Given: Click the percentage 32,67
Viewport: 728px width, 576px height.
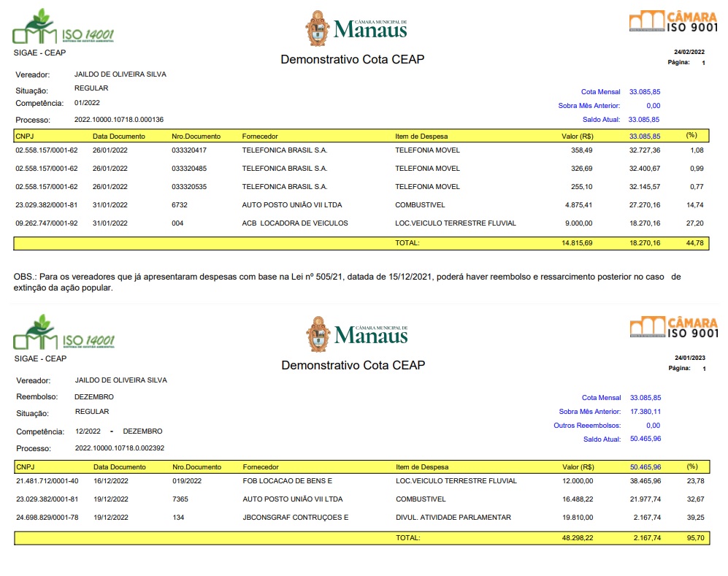Looking at the screenshot, I should [x=695, y=499].
